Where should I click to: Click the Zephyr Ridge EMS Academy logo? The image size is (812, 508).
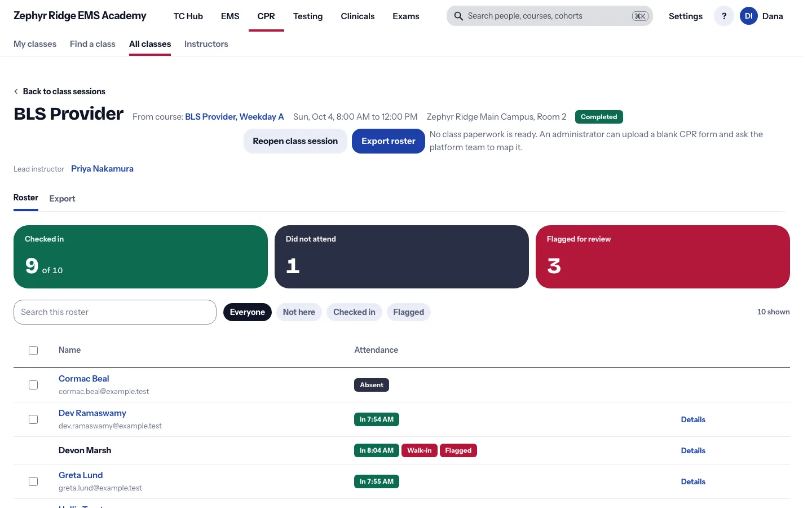click(x=80, y=16)
